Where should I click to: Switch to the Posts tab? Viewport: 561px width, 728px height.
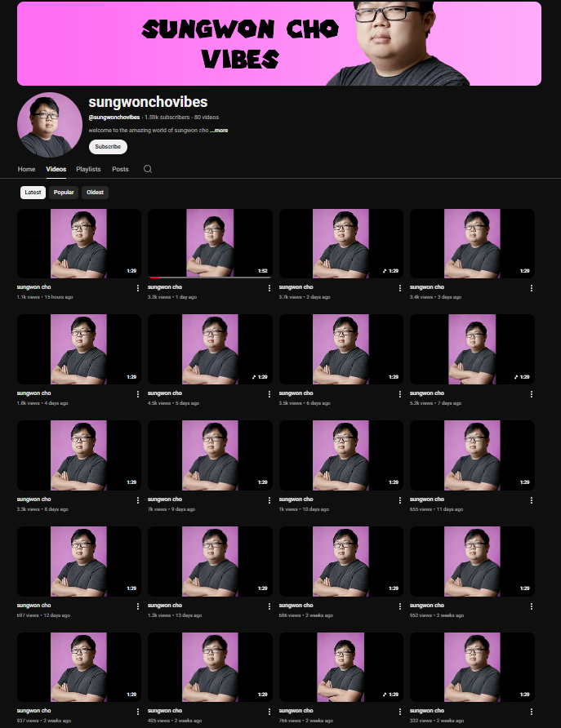click(120, 169)
